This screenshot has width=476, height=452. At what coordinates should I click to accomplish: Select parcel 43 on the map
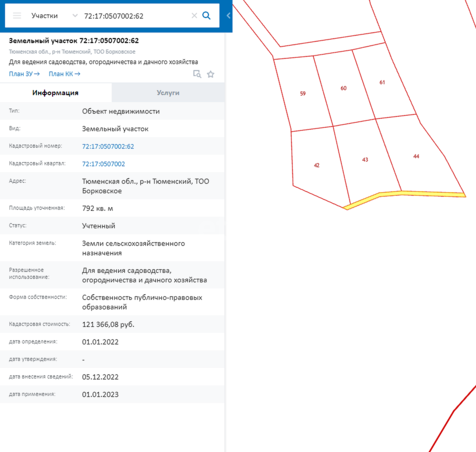[365, 160]
